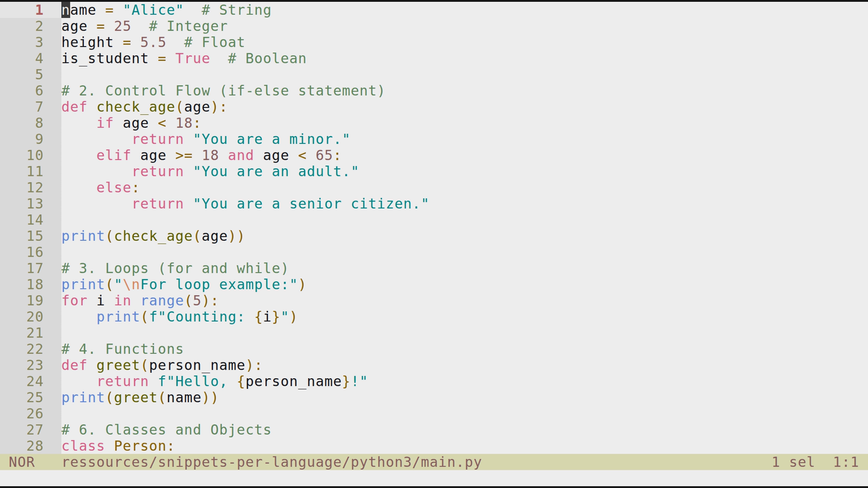Viewport: 868px width, 488px height.
Task: Click the True boolean on line 4
Action: tap(193, 58)
